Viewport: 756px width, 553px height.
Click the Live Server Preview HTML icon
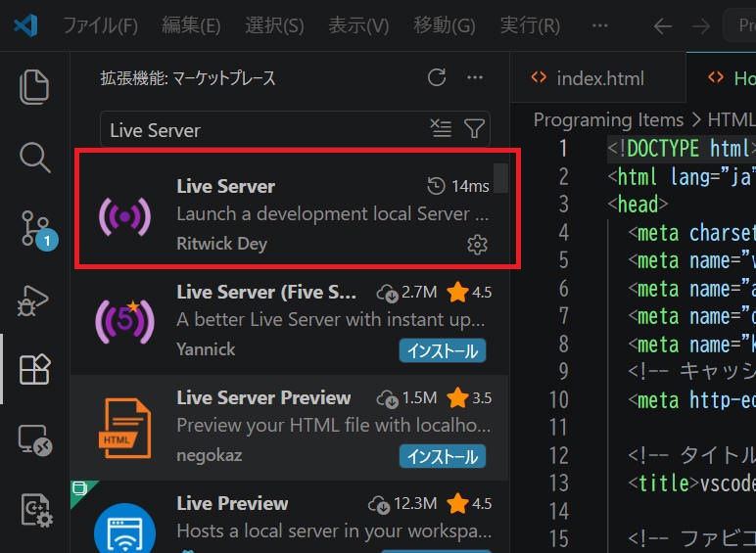coord(125,429)
